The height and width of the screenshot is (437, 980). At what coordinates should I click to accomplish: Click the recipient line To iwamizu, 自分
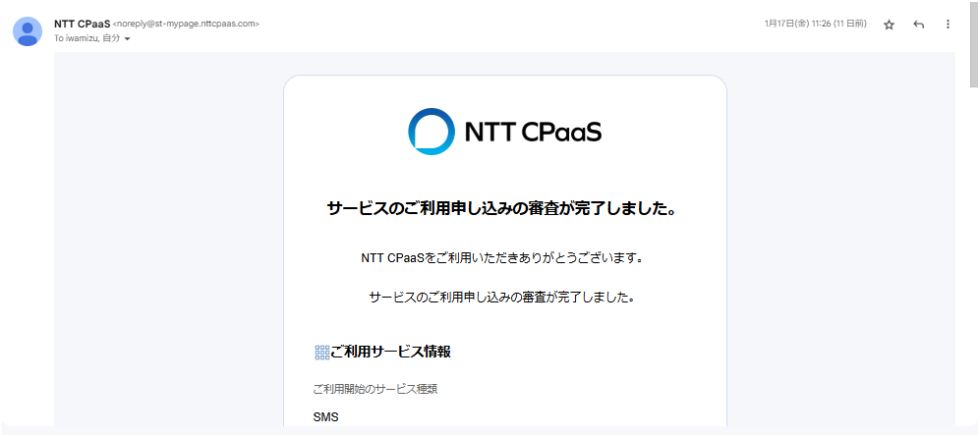click(x=87, y=38)
